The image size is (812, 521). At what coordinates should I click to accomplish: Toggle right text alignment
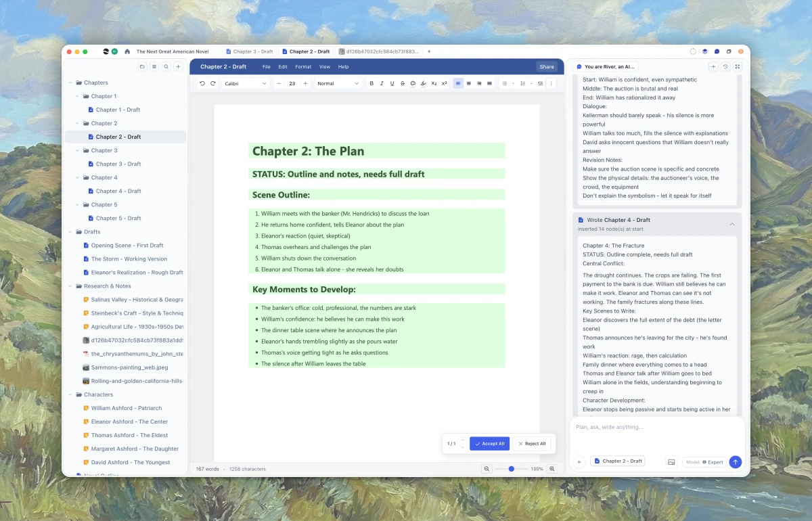479,83
